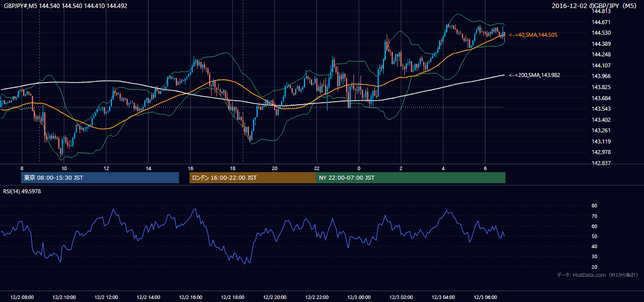The height and width of the screenshot is (302, 644).
Task: Click RSI scale value 20 on right axis
Action: [595, 267]
